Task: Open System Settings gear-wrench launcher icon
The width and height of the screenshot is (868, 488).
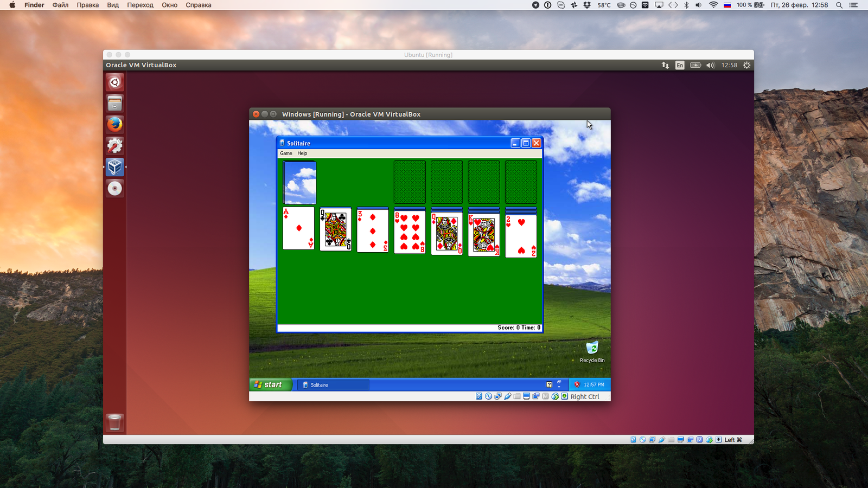Action: pyautogui.click(x=114, y=146)
